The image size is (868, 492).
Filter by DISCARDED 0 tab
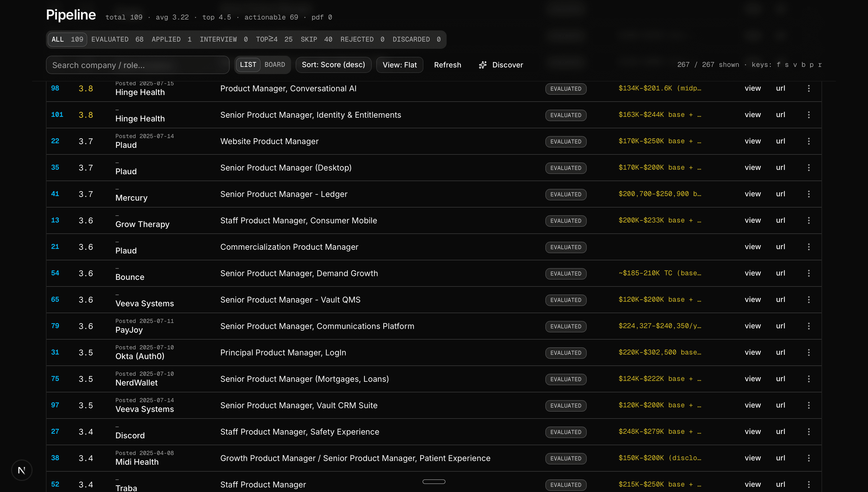point(416,39)
